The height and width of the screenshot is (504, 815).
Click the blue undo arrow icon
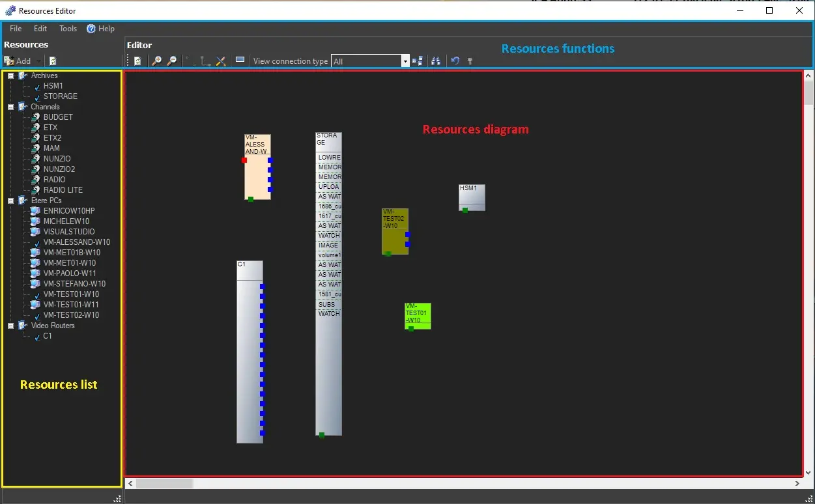[455, 61]
